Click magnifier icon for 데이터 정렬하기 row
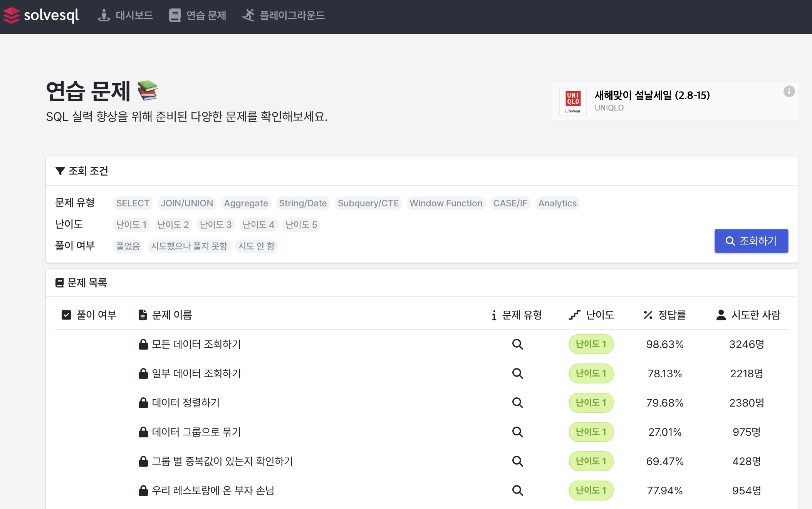This screenshot has height=509, width=812. (517, 403)
